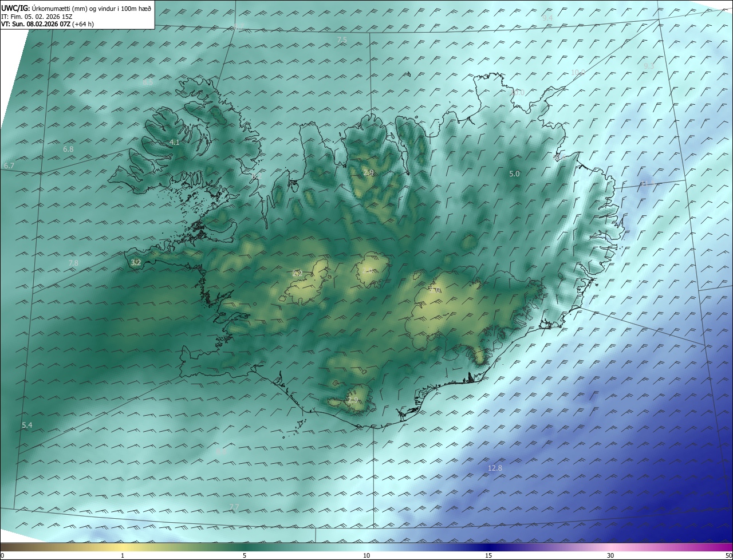Image resolution: width=733 pixels, height=560 pixels.
Task: Click the 4.1 value over the Westfjords
Action: (x=175, y=143)
